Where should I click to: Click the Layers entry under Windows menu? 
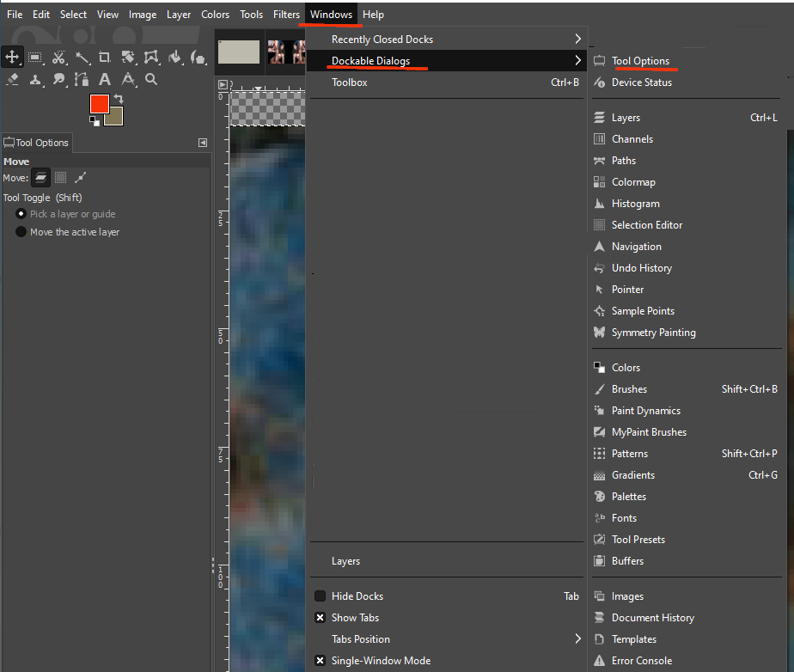point(346,561)
